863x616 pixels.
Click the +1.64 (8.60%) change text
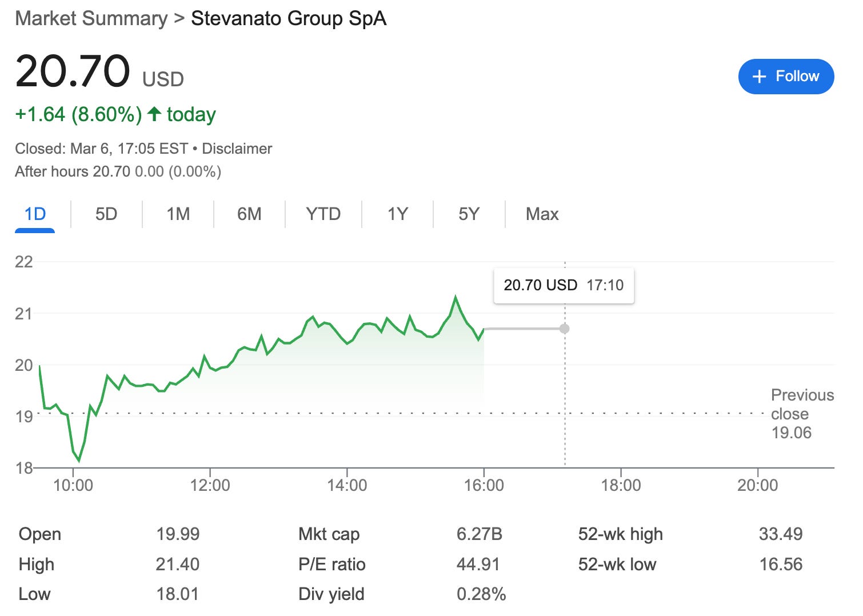(78, 114)
